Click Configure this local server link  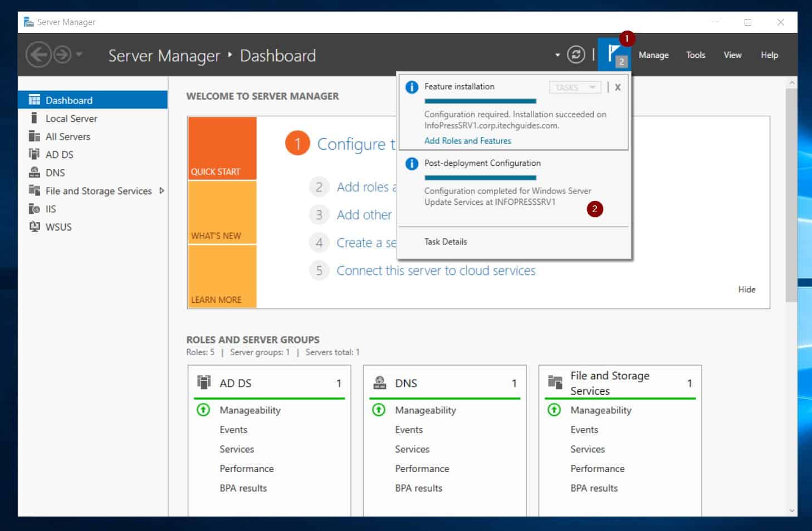click(x=356, y=144)
